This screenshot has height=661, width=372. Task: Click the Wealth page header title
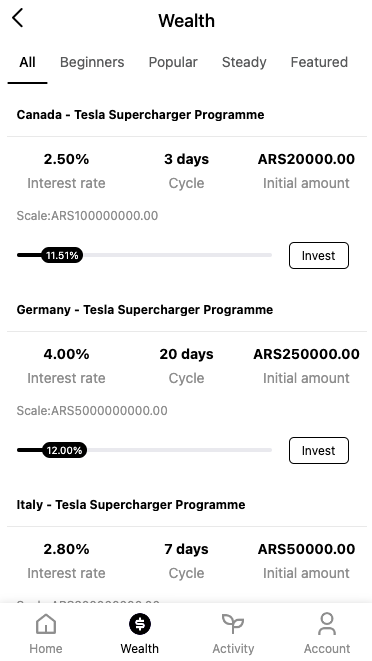(x=186, y=21)
